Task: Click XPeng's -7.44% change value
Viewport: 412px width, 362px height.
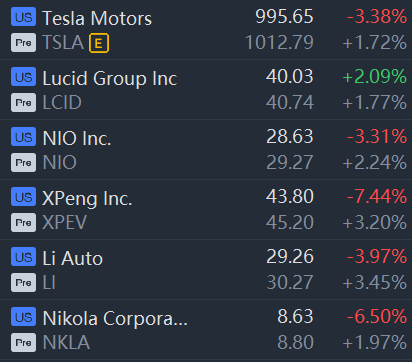Action: coord(377,196)
